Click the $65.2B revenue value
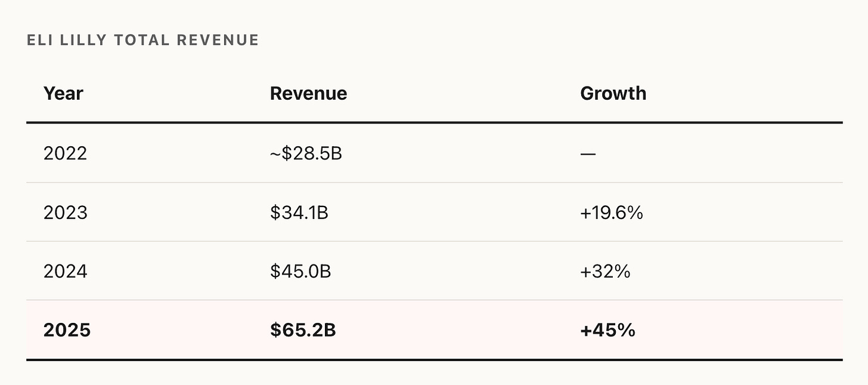The height and width of the screenshot is (385, 868). pos(303,330)
